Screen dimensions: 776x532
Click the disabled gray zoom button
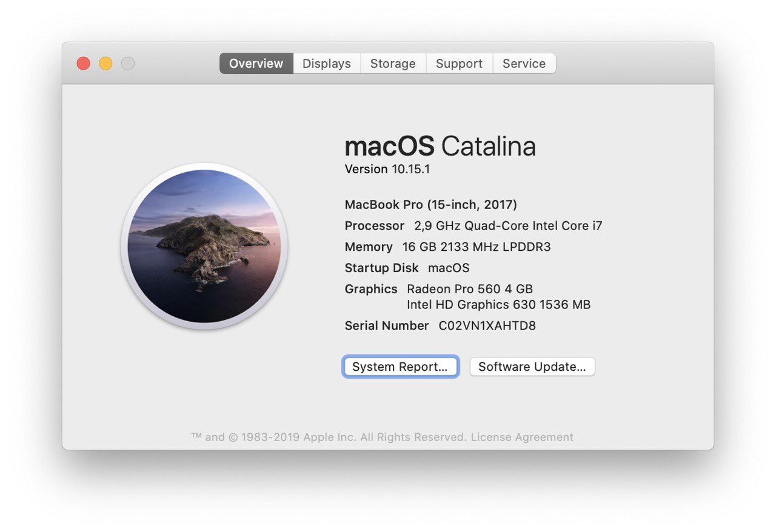pyautogui.click(x=127, y=64)
